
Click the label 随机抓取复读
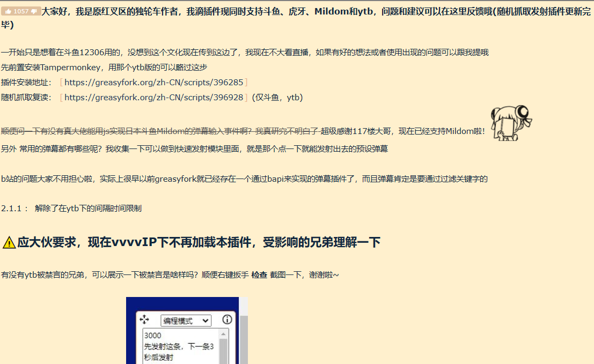tap(26, 97)
